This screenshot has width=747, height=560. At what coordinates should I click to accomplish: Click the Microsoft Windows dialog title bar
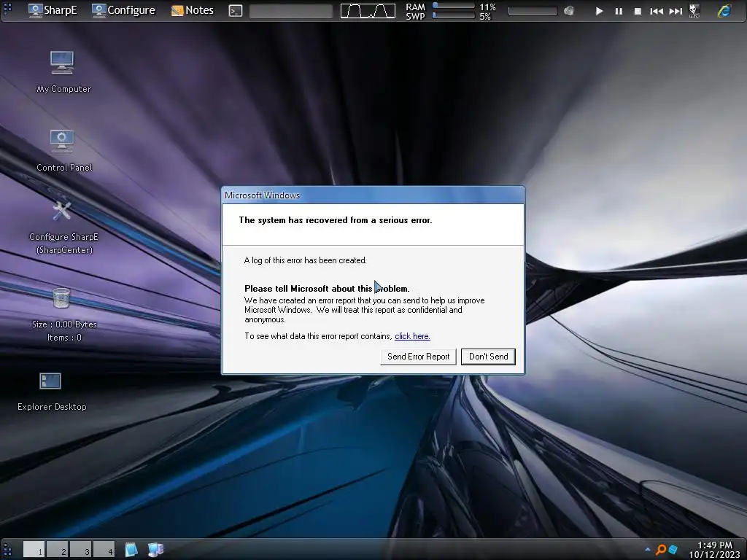pos(373,195)
